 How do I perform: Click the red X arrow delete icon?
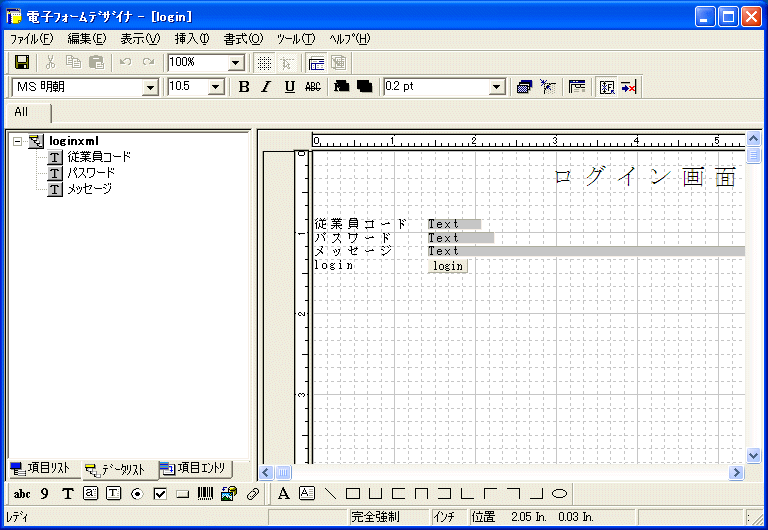(x=629, y=87)
